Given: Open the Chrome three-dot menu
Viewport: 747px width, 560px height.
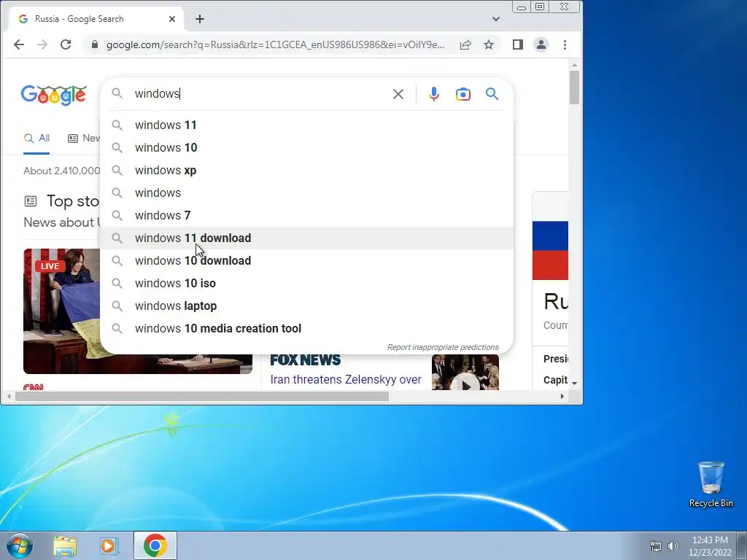Looking at the screenshot, I should pos(565,44).
